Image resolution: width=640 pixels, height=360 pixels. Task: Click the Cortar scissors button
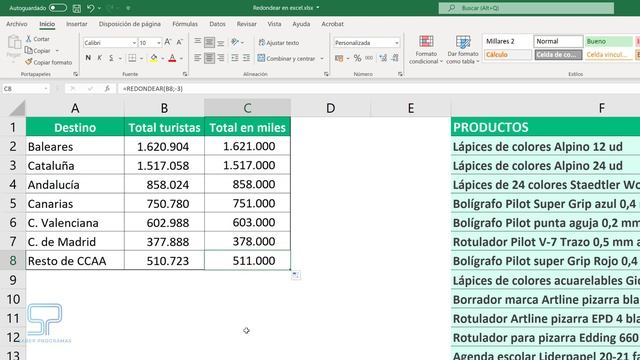pos(38,39)
